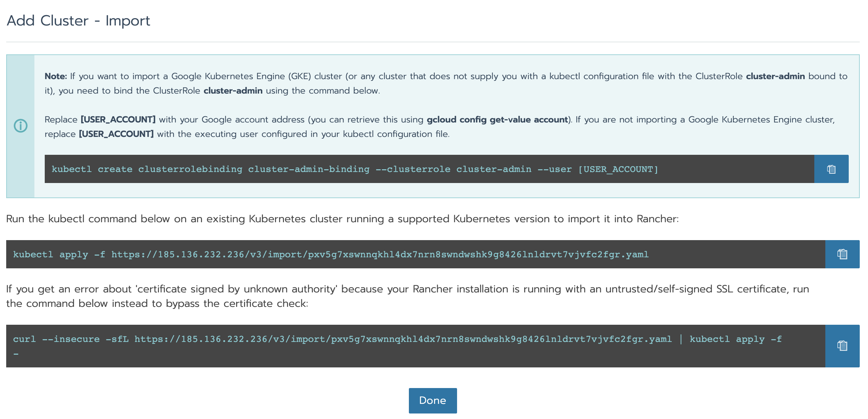Screen dimensions: 868x419
Task: Click the import URL in the curl command
Action: (x=403, y=339)
